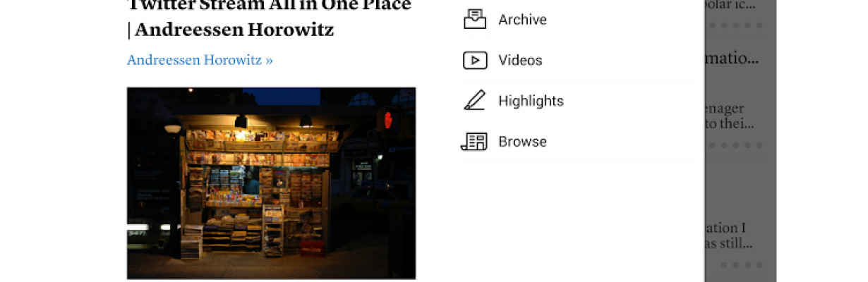The height and width of the screenshot is (282, 868).
Task: Open the Archive tray icon
Action: (x=475, y=20)
